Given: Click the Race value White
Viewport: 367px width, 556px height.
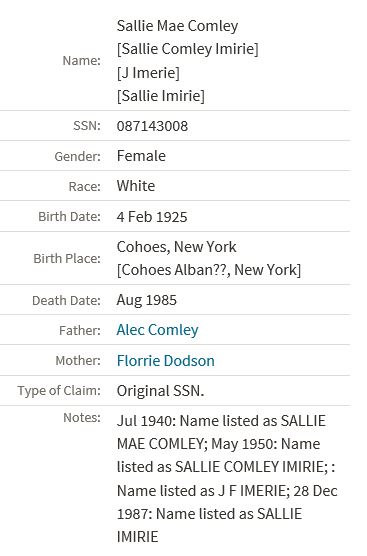Looking at the screenshot, I should click(x=136, y=186).
